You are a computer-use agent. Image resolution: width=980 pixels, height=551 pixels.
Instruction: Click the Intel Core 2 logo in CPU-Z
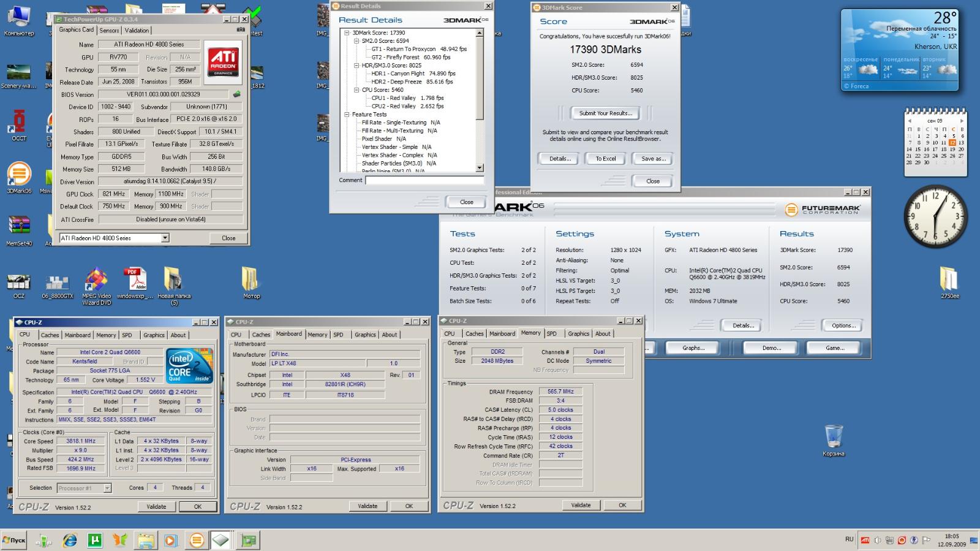(190, 365)
